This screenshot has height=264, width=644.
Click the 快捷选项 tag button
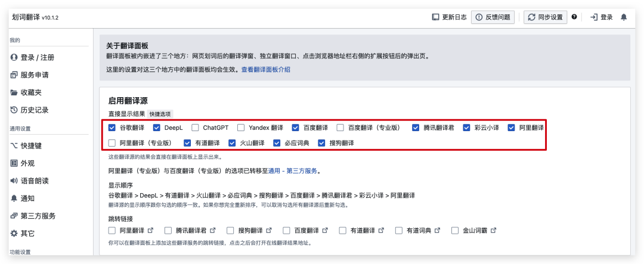coord(160,114)
